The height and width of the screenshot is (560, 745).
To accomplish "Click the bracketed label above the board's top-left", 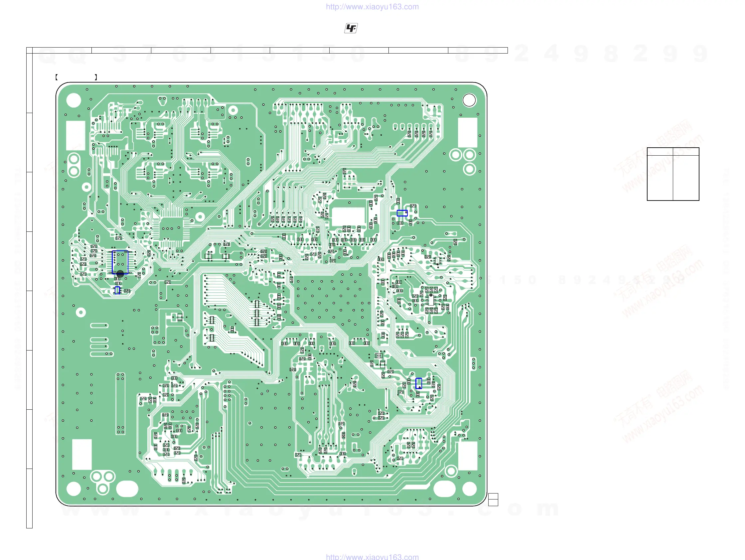I will tap(76, 77).
